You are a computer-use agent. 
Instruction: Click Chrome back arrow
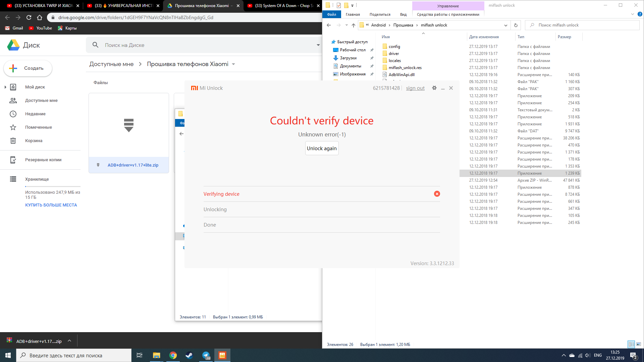pos(7,17)
